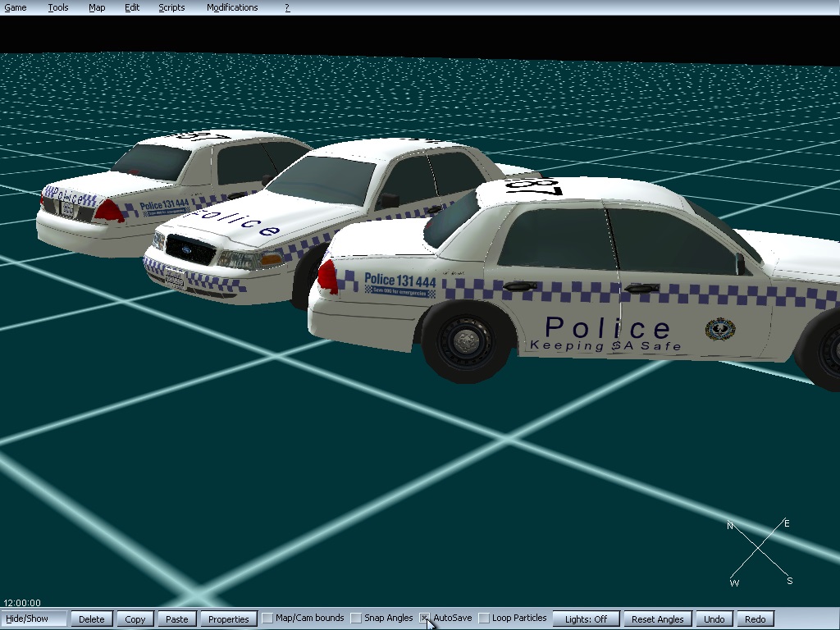This screenshot has width=840, height=630.
Task: Click the Delete button
Action: [92, 619]
